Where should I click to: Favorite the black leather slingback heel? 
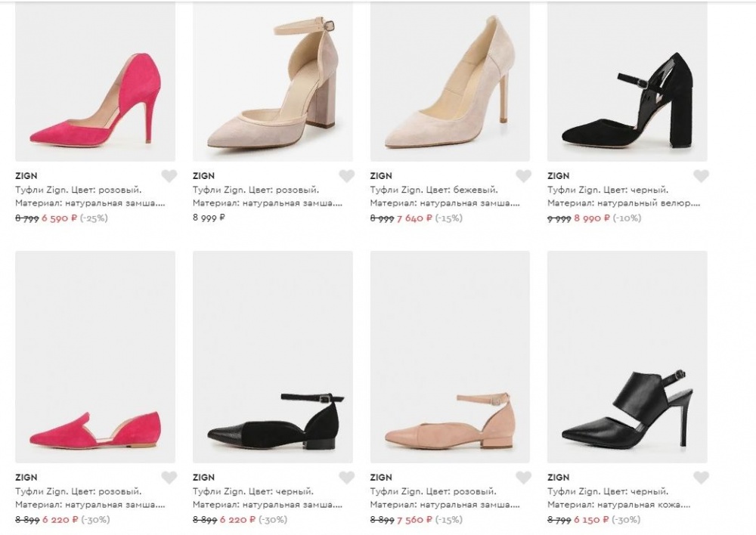point(702,478)
